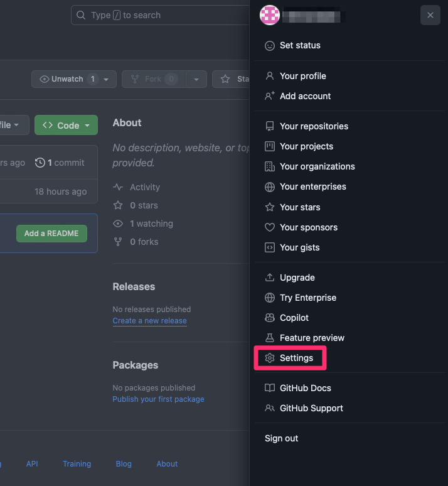Expand the Fork options dropdown arrow
The width and height of the screenshot is (448, 486).
[x=196, y=79]
